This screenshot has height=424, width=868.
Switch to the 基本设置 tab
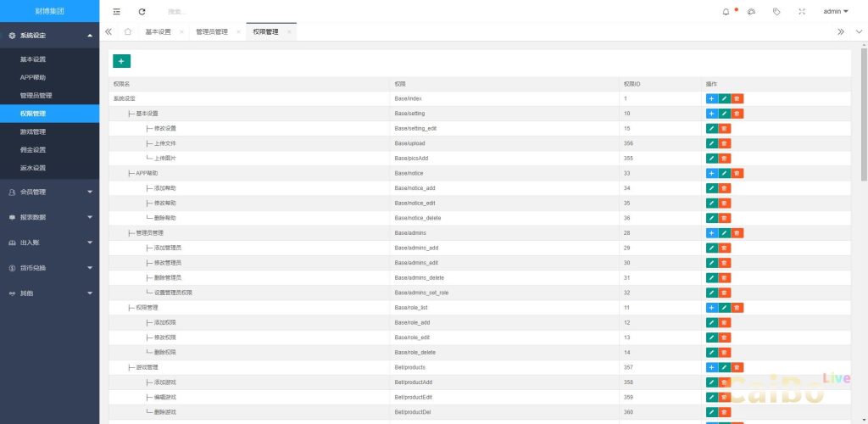[x=158, y=31]
